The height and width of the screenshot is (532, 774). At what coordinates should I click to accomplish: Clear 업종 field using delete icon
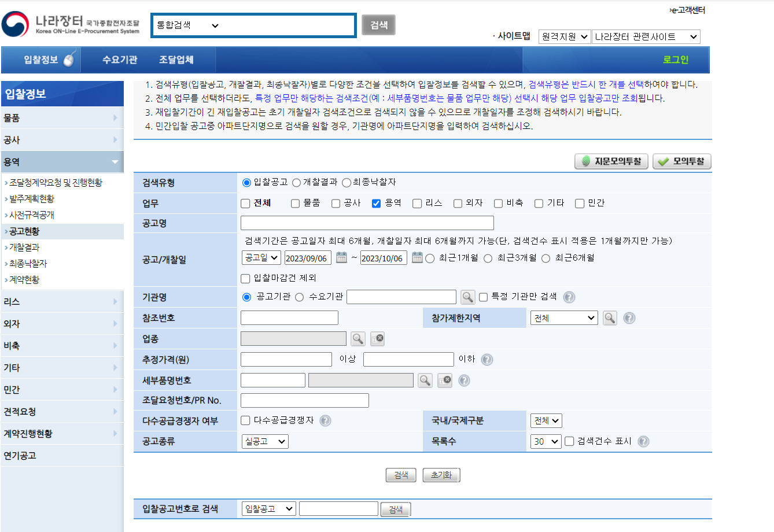377,338
